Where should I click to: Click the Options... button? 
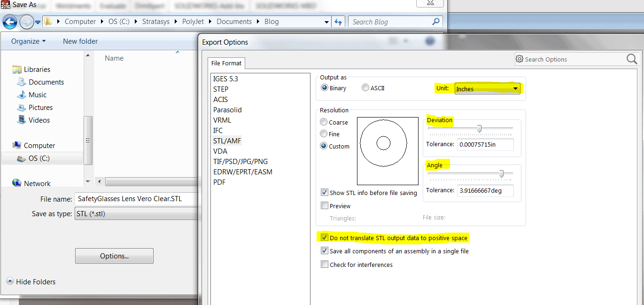click(x=114, y=256)
